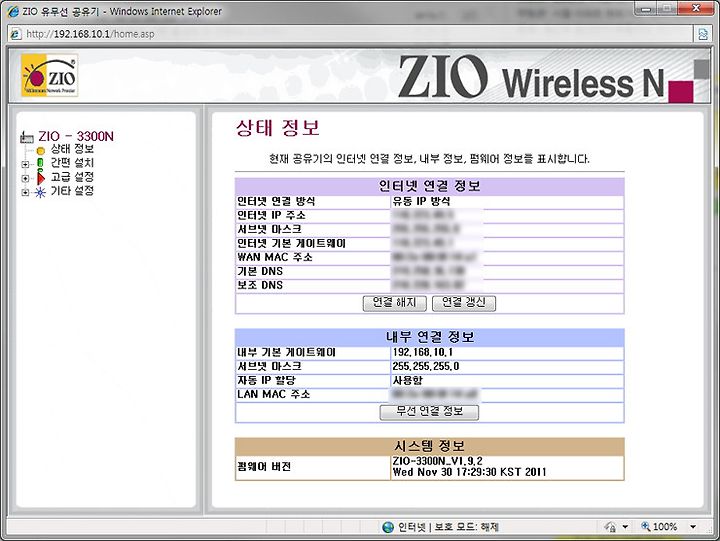Click the 펌웨어 버전 label
720x541 pixels.
coord(264,467)
